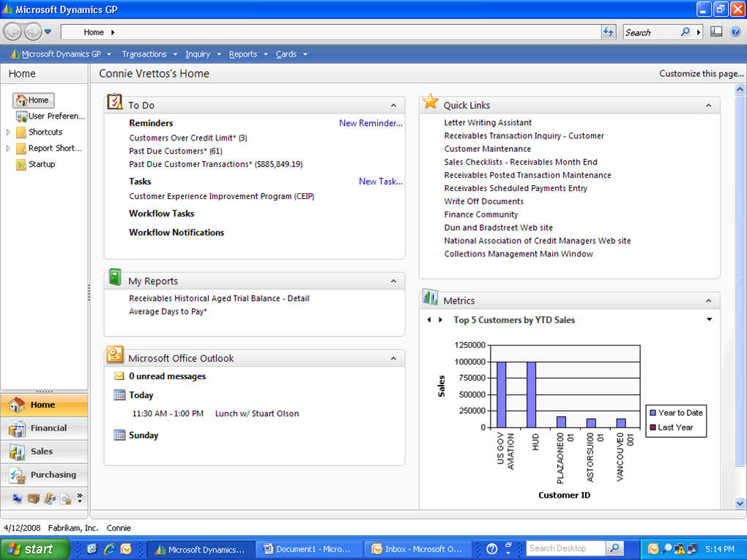Open Lunch w/ Stuart Olson appointment
The width and height of the screenshot is (747, 560).
tap(257, 414)
